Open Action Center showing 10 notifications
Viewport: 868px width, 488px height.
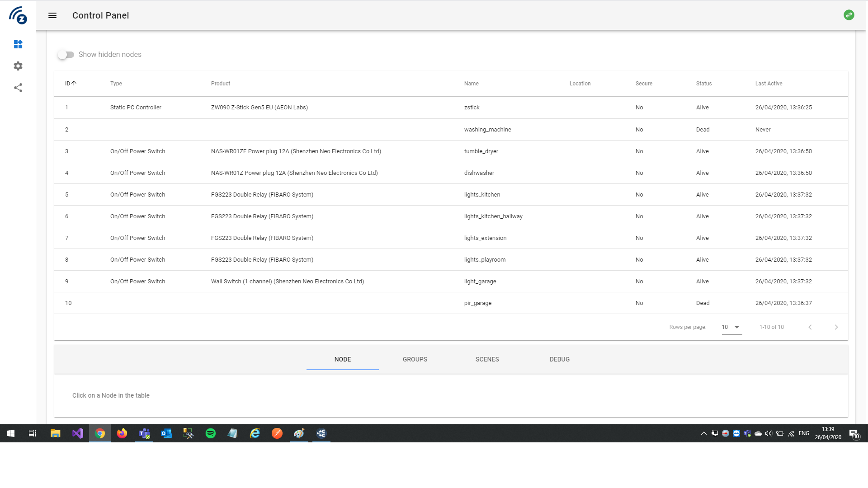pyautogui.click(x=854, y=433)
